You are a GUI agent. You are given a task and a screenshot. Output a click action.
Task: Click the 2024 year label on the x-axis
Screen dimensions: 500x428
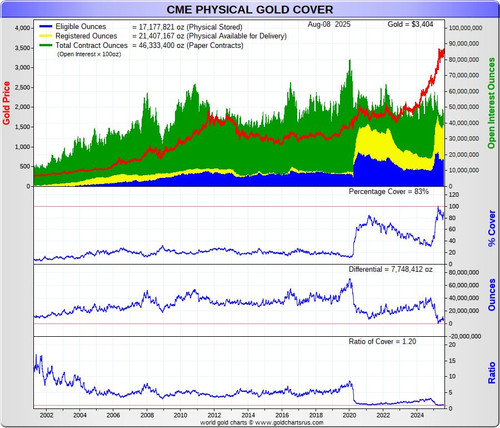[417, 415]
